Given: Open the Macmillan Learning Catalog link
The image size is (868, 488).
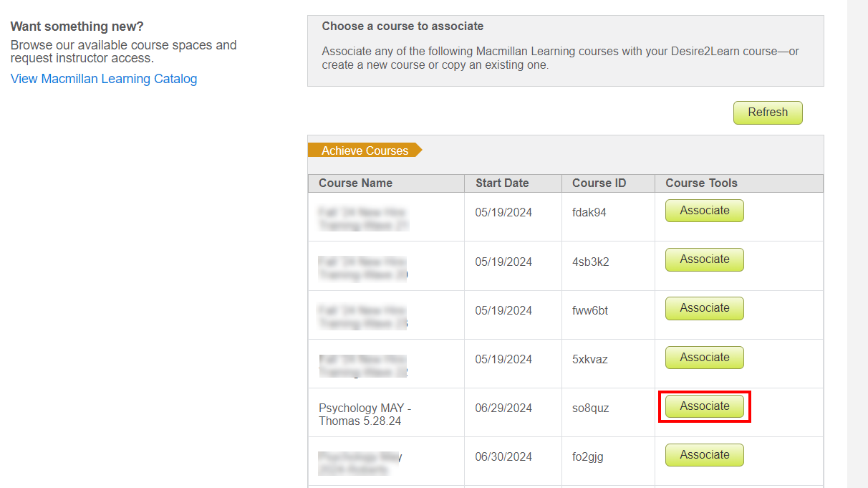Looking at the screenshot, I should click(103, 78).
